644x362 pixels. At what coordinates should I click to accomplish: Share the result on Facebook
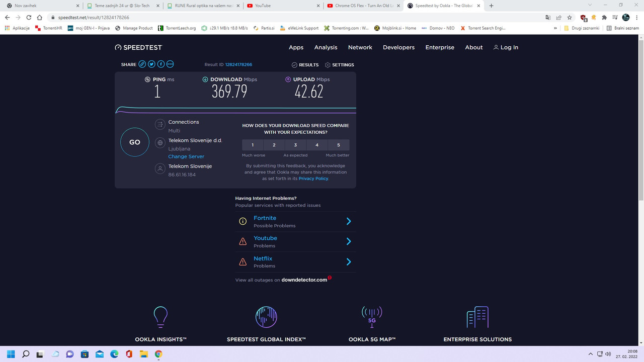(x=161, y=64)
